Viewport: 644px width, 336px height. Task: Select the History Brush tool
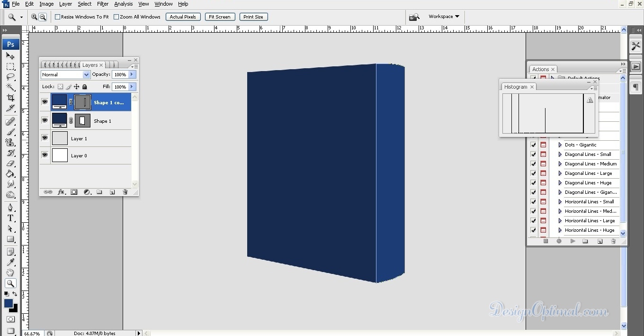[x=10, y=153]
